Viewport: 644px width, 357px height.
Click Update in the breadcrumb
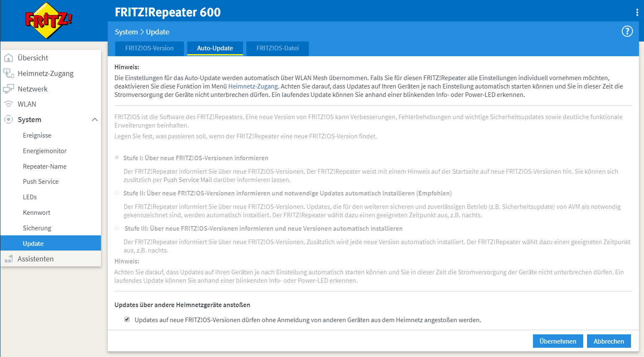[158, 32]
